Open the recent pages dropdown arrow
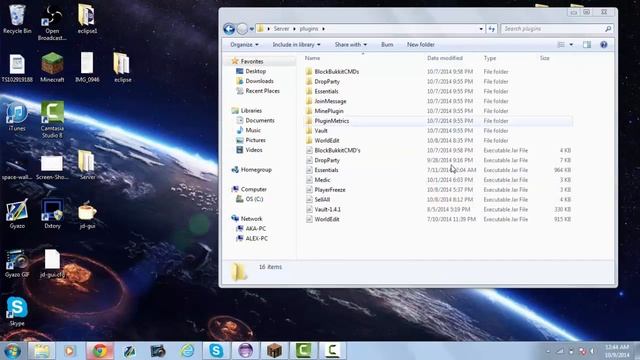Screen dimensions: 640x360 point(252,29)
